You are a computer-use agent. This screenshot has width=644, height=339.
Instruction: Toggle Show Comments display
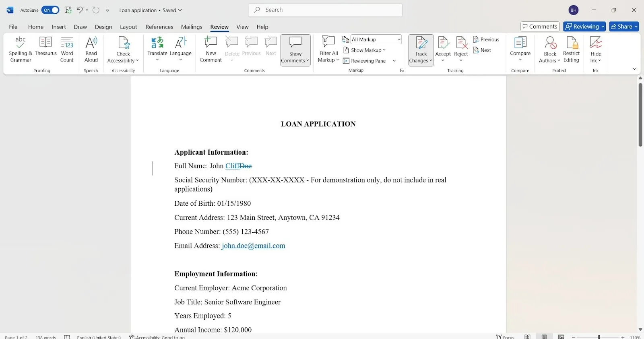click(x=295, y=50)
